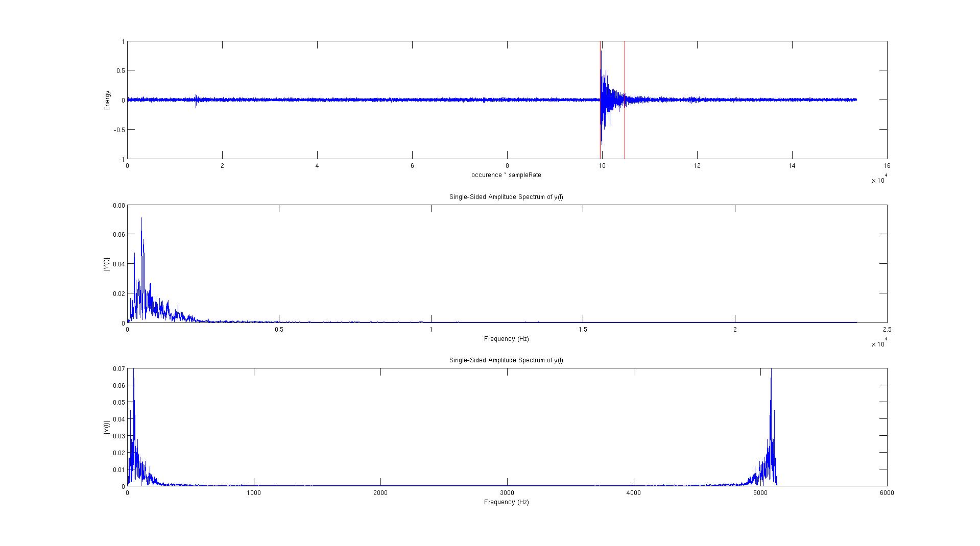
Task: Click the x10^4 exponent under the top plot
Action: point(879,180)
